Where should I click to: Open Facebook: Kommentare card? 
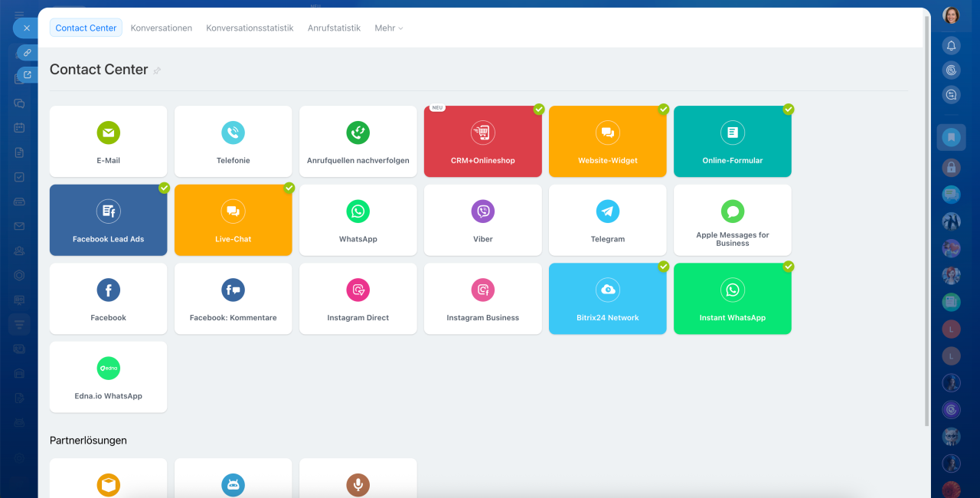233,299
